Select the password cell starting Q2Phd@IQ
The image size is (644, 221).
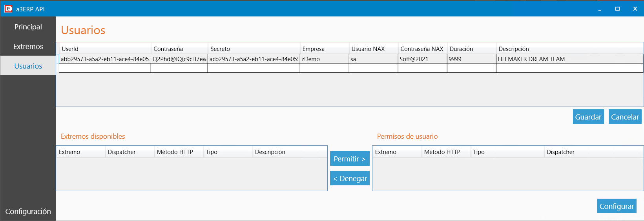click(x=179, y=59)
